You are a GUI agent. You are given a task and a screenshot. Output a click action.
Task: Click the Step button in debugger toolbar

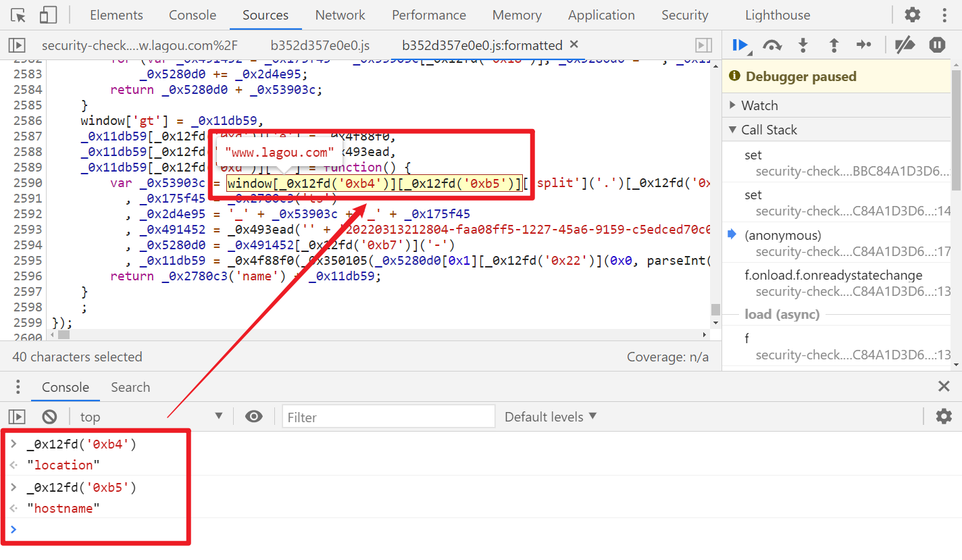click(x=864, y=45)
